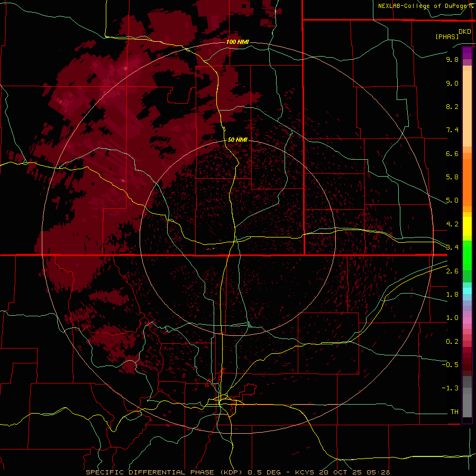Click the 50 NMI range ring label
Screen dimensions: 476x476
point(237,140)
